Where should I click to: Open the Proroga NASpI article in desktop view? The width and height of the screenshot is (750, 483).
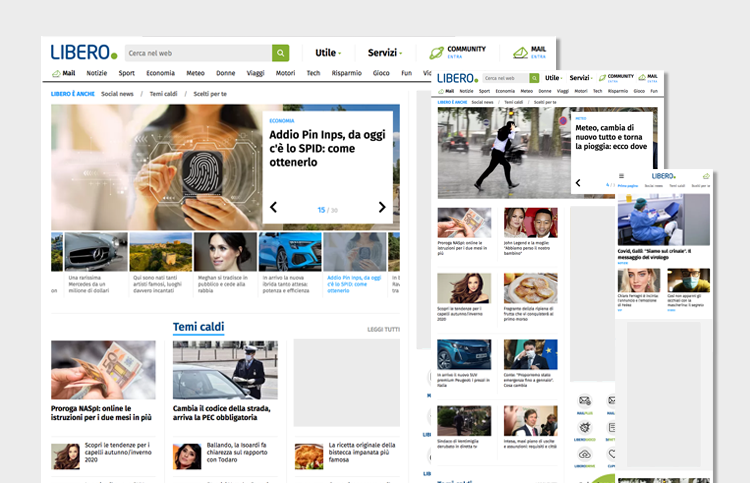pos(103,382)
